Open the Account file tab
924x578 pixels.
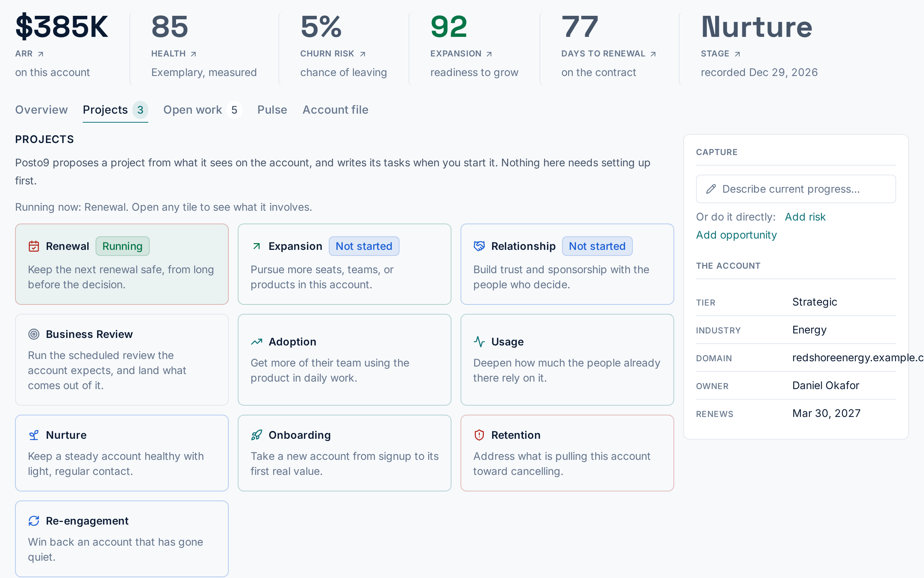[x=335, y=110]
